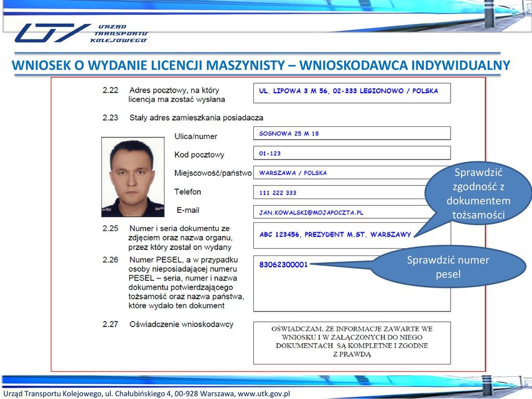Click postal address field with LIPOWA 3 M 56
Viewport: 532px width, 399px height.
tap(352, 93)
